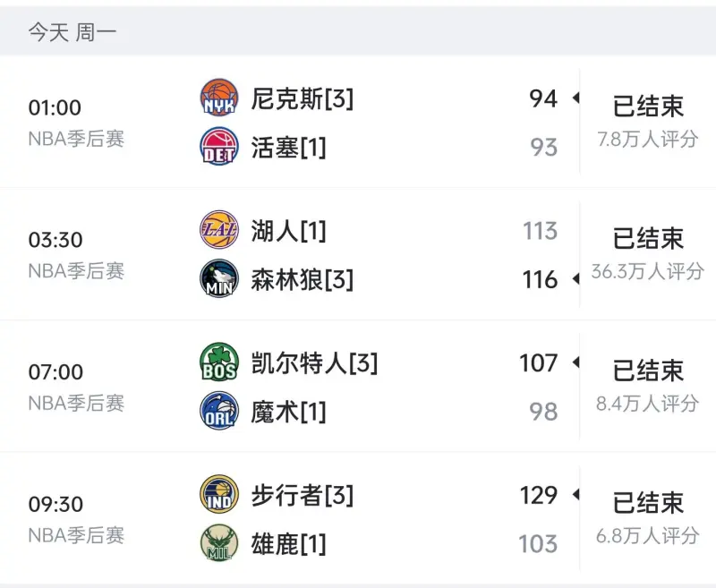Select the 湖人[1] team name
This screenshot has height=588, width=716.
coord(288,231)
